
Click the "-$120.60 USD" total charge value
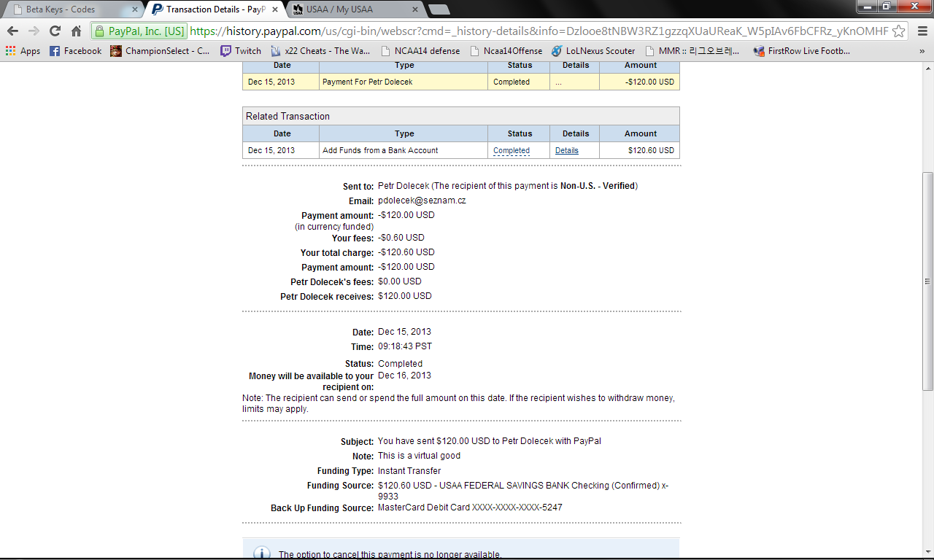406,252
